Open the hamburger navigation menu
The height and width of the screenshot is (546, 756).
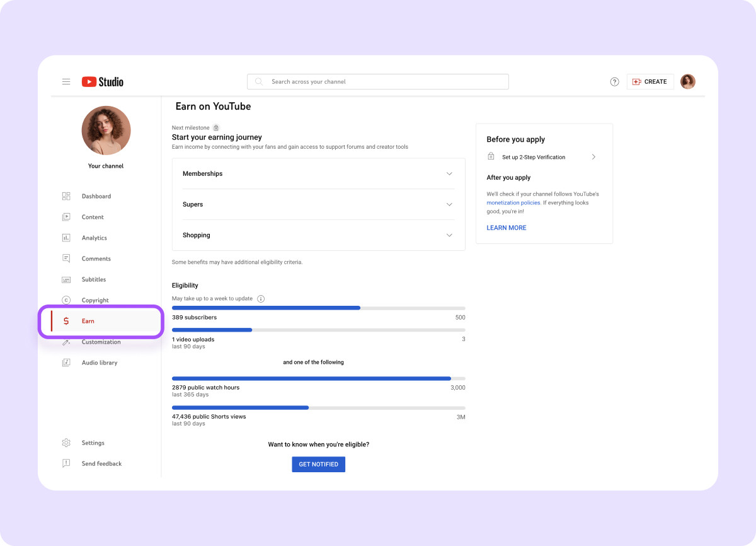point(66,82)
